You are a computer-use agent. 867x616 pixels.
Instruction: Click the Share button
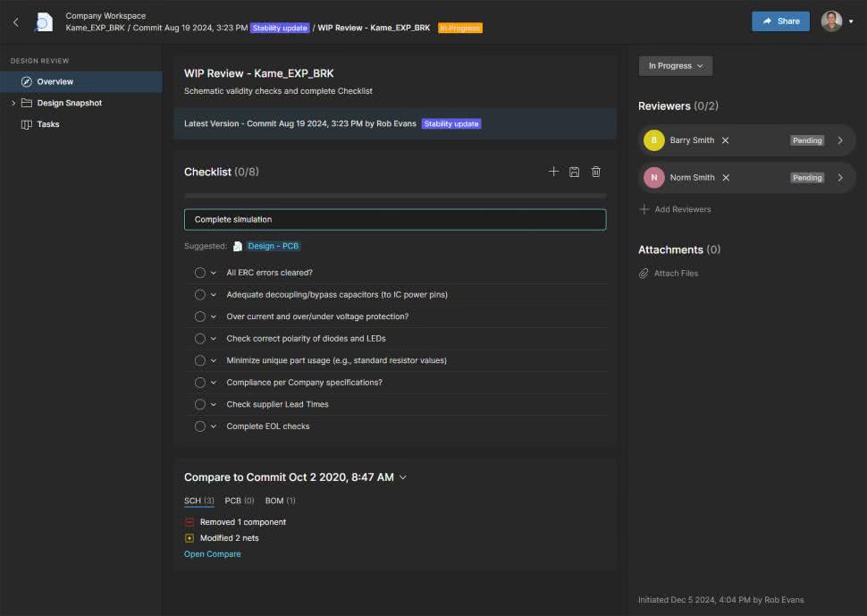coord(780,21)
